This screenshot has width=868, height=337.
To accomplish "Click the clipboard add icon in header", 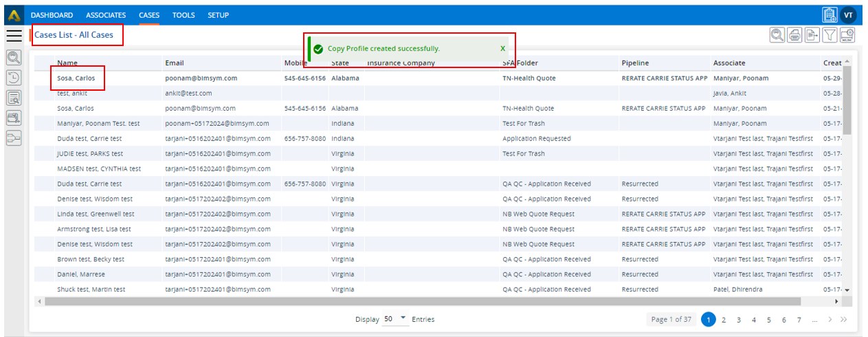I will pos(830,15).
